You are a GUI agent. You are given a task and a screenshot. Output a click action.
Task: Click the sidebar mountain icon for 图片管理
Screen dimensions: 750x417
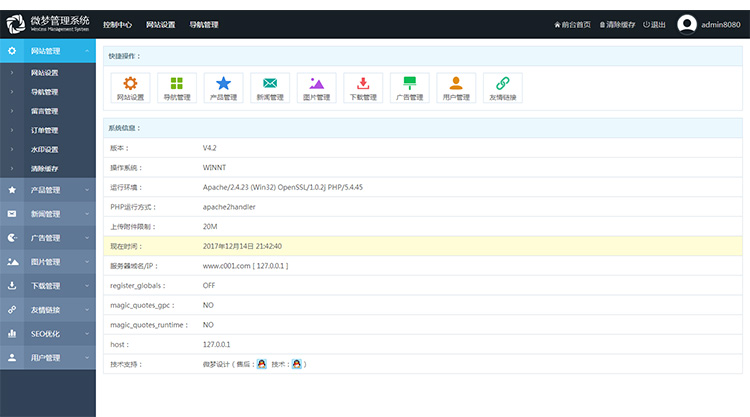[12, 262]
